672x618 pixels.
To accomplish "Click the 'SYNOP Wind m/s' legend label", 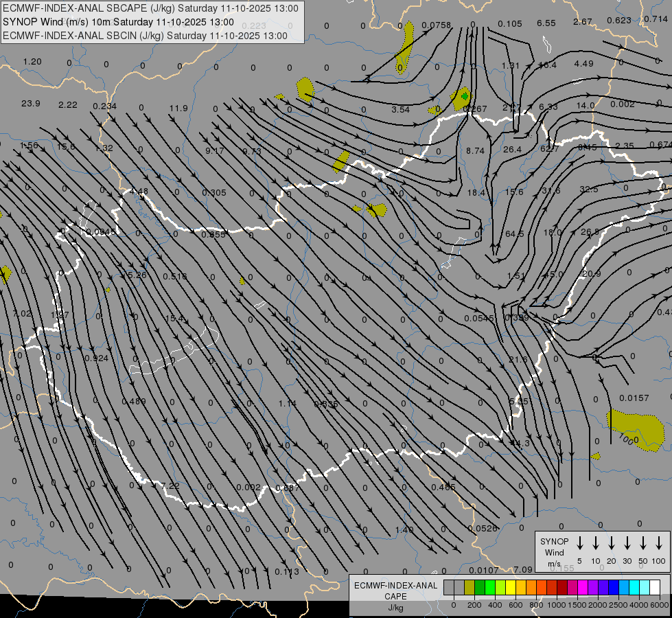I will point(554,552).
